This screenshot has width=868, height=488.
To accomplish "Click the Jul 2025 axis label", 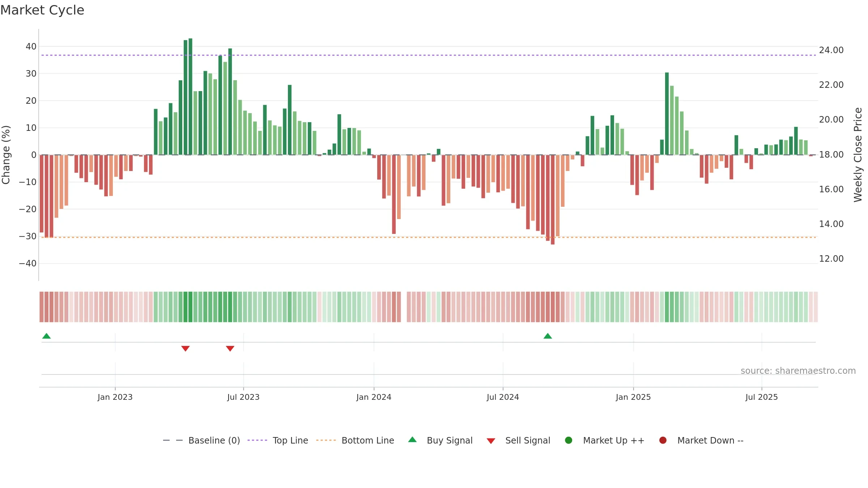I will point(762,397).
